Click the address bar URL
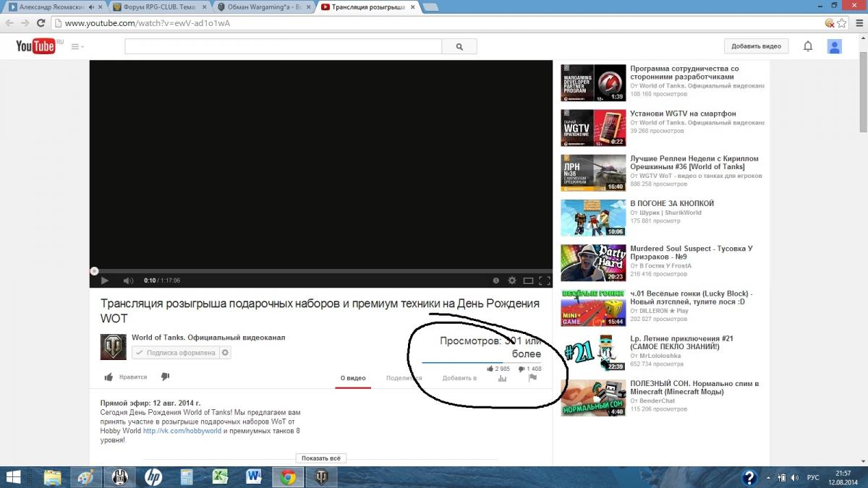Image resolution: width=868 pixels, height=488 pixels. click(x=148, y=23)
